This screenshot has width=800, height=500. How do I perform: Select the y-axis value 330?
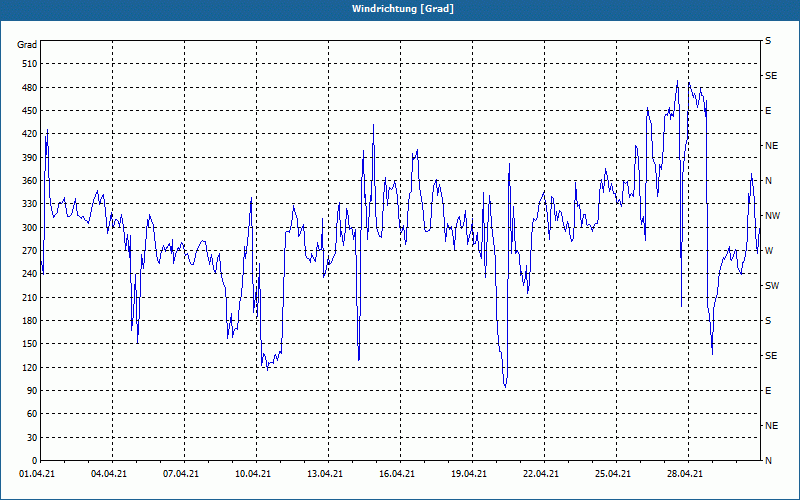tap(30, 204)
